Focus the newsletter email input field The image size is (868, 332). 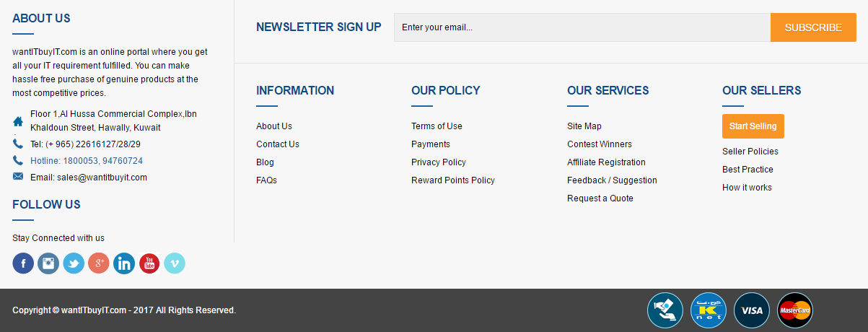click(582, 27)
